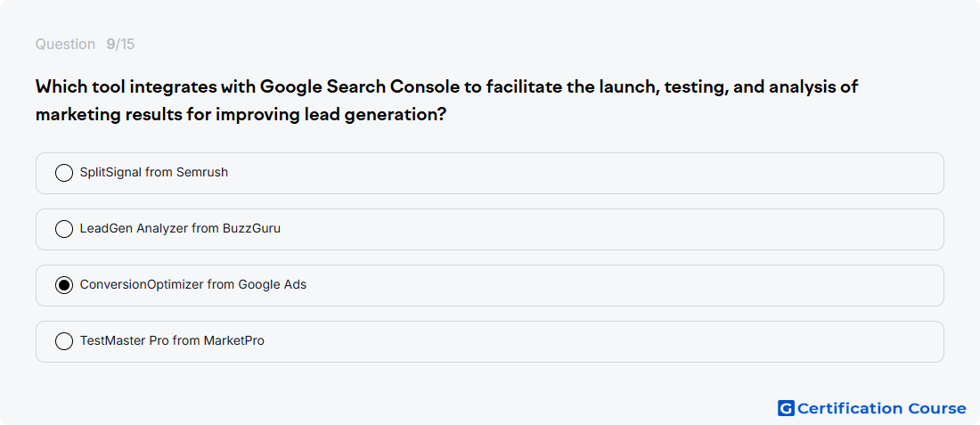980x425 pixels.
Task: Click the word "BuzzGuru" in the second answer
Action: (251, 229)
